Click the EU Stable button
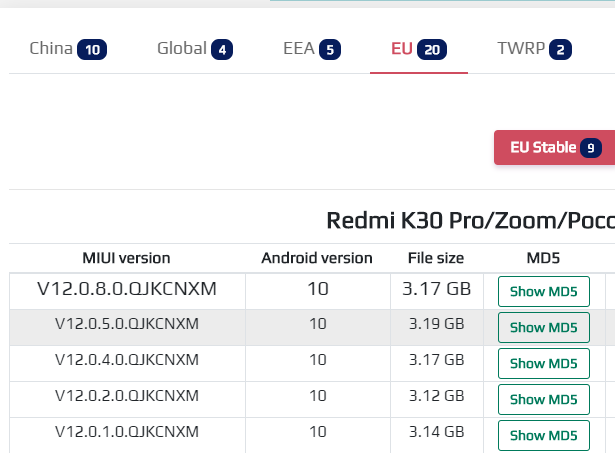The height and width of the screenshot is (453, 615). (555, 147)
